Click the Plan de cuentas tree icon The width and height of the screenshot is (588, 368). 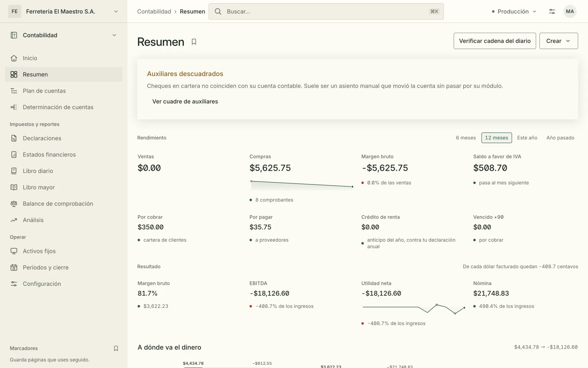14,91
